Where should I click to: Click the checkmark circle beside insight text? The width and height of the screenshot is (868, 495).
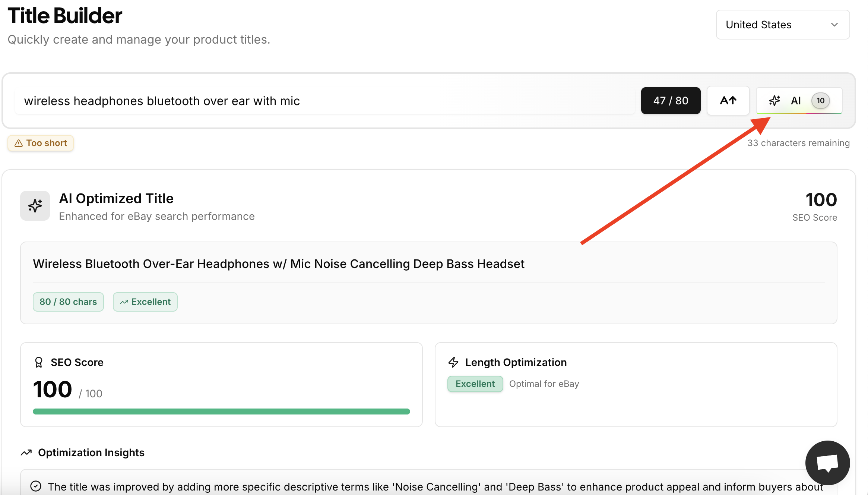click(x=36, y=486)
